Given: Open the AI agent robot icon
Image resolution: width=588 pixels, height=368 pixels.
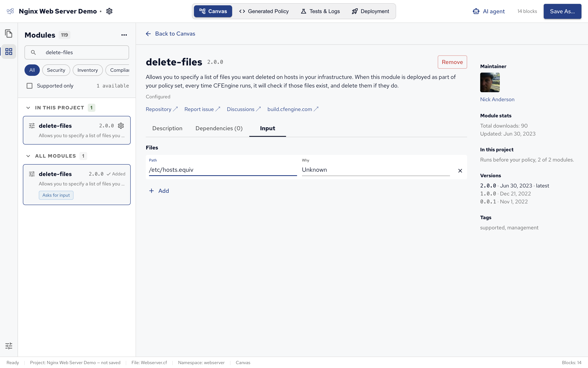Looking at the screenshot, I should coord(476,11).
